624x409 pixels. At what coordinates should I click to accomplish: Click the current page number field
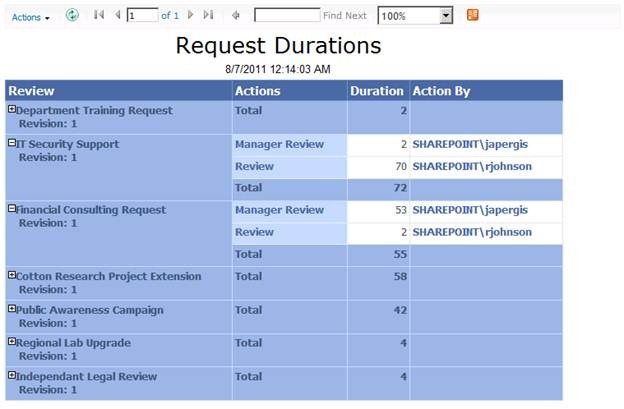point(142,16)
